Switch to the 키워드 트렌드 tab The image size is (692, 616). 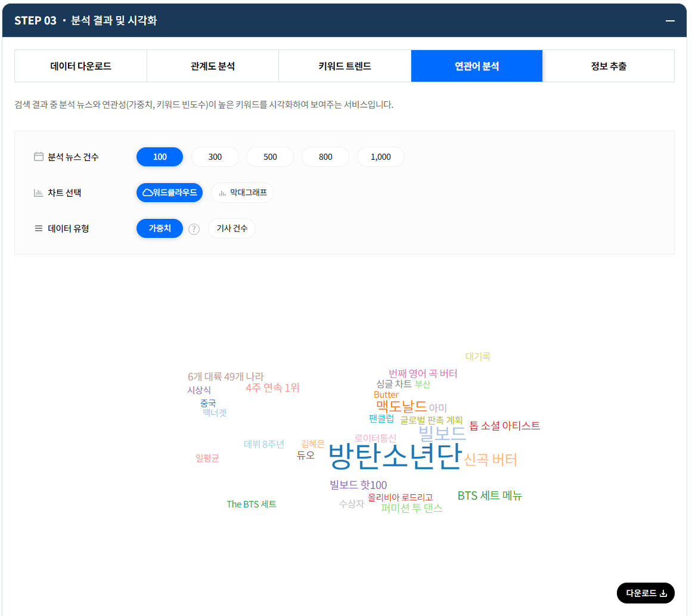click(345, 66)
